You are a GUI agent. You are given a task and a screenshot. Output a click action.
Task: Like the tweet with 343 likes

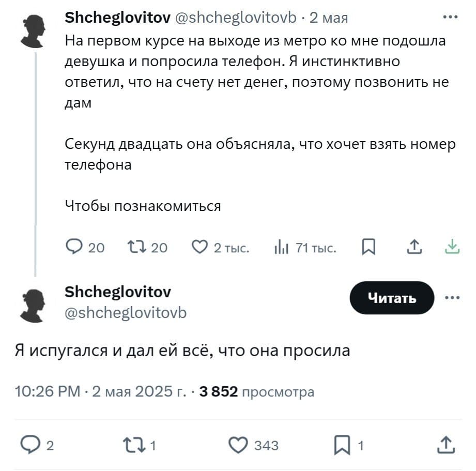238,445
